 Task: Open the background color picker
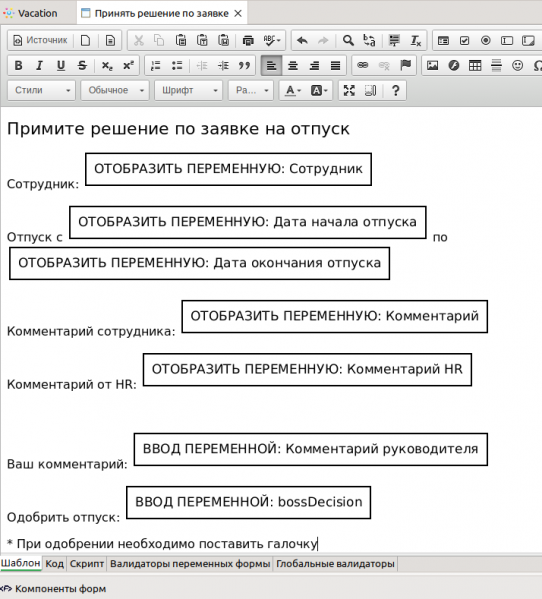[319, 91]
